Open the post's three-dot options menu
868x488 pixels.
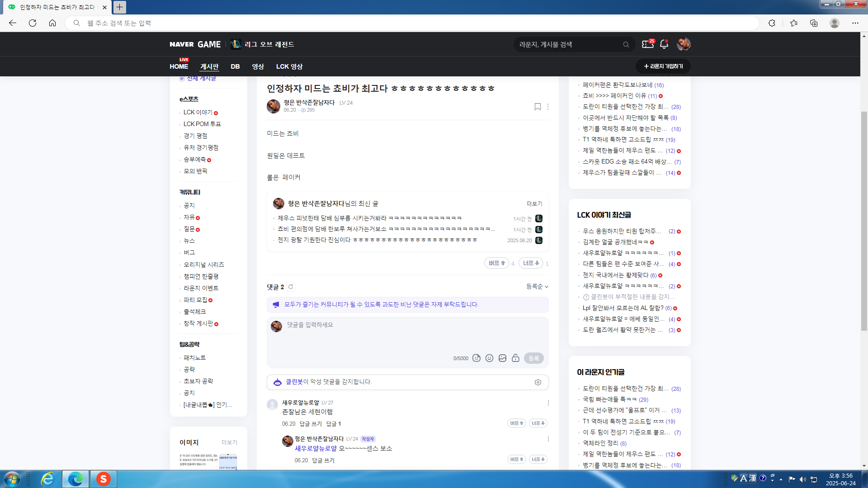(x=548, y=107)
